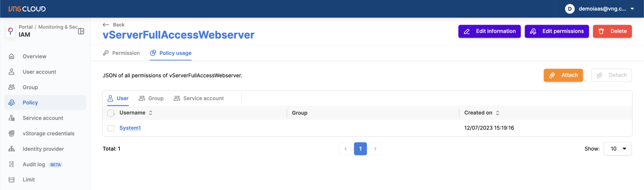Open Identity provider page
The image size is (644, 190).
pyautogui.click(x=43, y=149)
